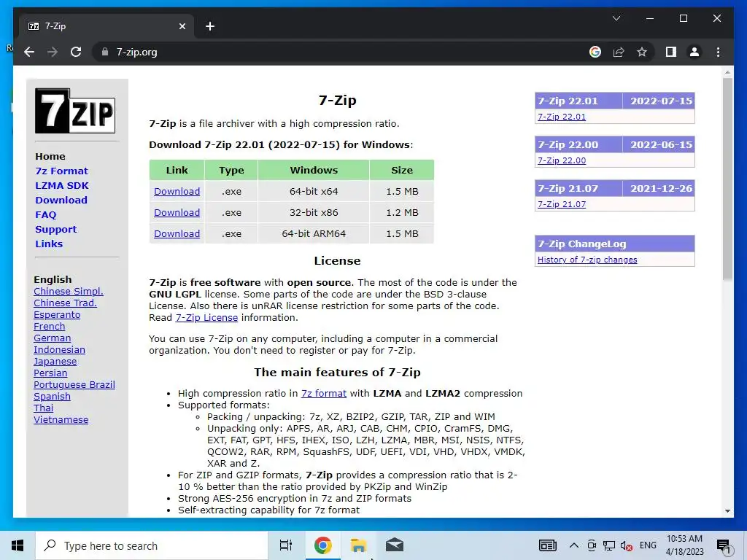Click the taskbar search box
The height and width of the screenshot is (560, 747).
coord(152,545)
